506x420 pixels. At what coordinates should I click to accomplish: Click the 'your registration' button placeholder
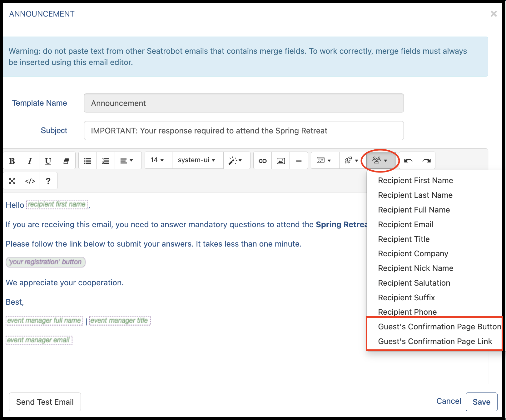pyautogui.click(x=46, y=262)
